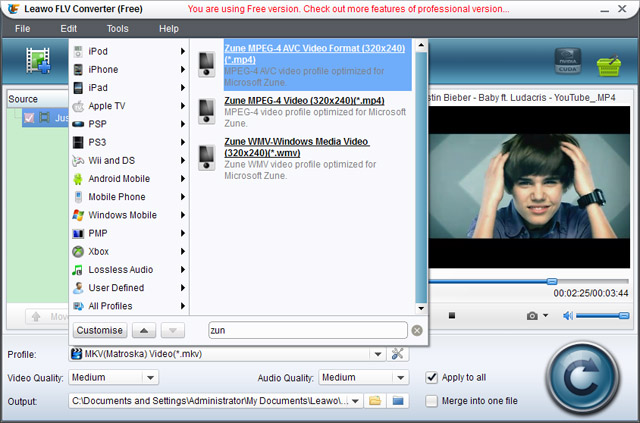Open the Edit menu
Image resolution: width=640 pixels, height=423 pixels.
click(x=69, y=29)
